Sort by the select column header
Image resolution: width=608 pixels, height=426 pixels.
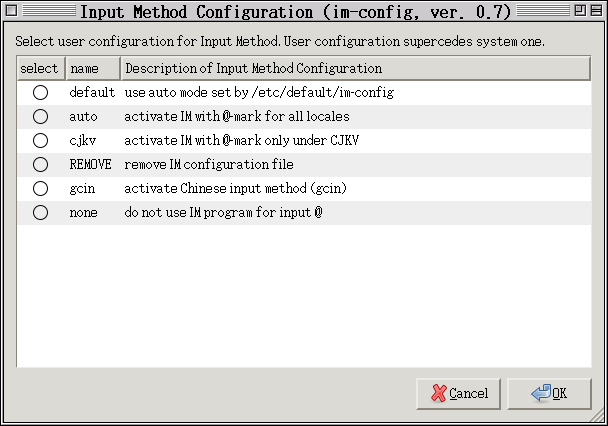[40, 69]
